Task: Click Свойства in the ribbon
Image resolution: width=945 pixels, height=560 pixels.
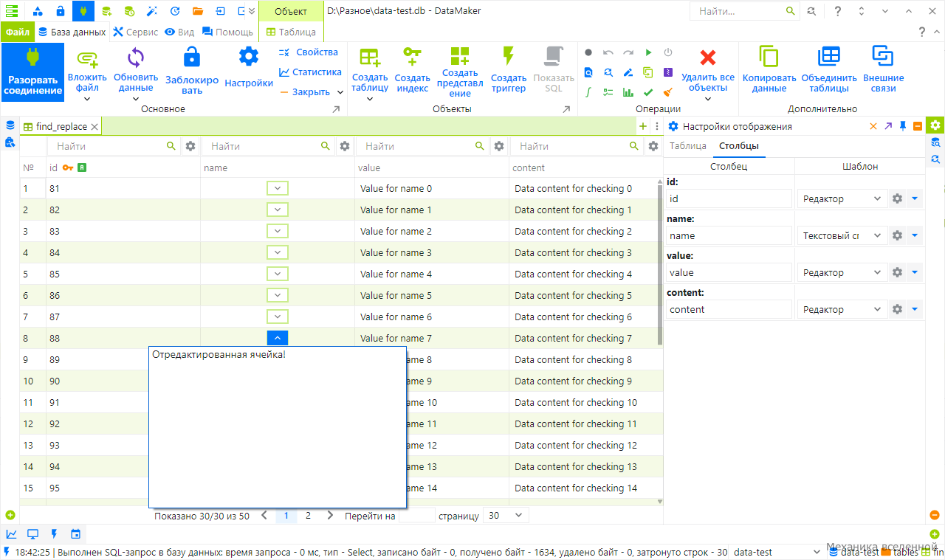Action: (x=309, y=52)
